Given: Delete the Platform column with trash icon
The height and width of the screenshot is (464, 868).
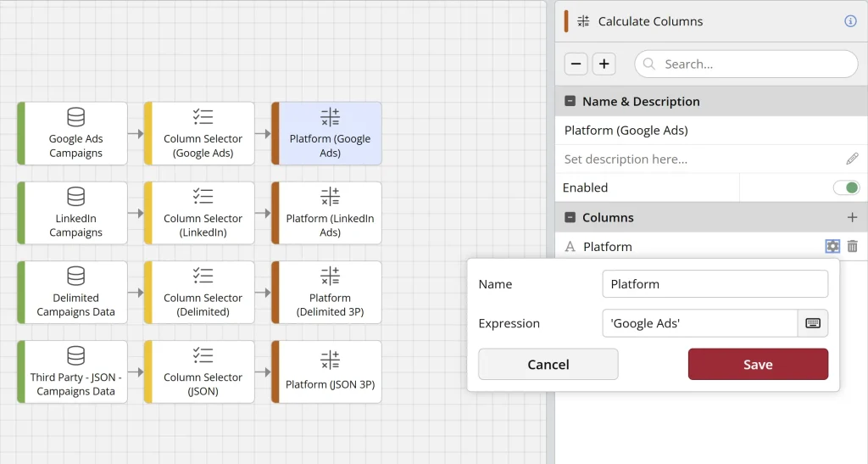Looking at the screenshot, I should [853, 246].
